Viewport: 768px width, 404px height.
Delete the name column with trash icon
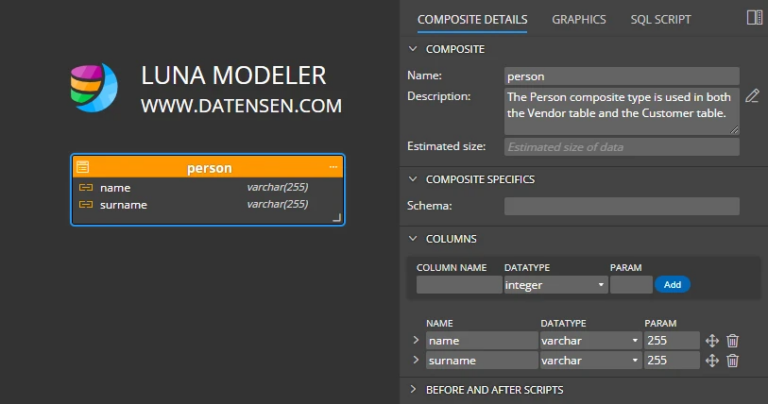[x=733, y=341]
